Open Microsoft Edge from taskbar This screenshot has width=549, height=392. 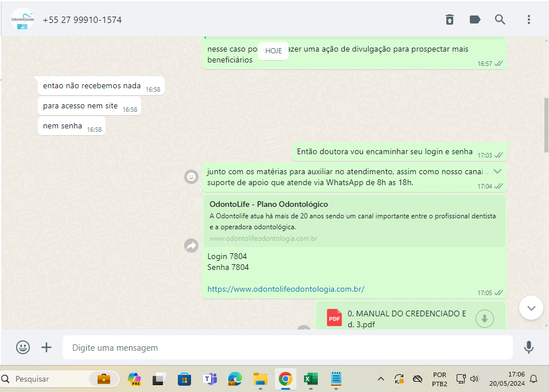[235, 379]
